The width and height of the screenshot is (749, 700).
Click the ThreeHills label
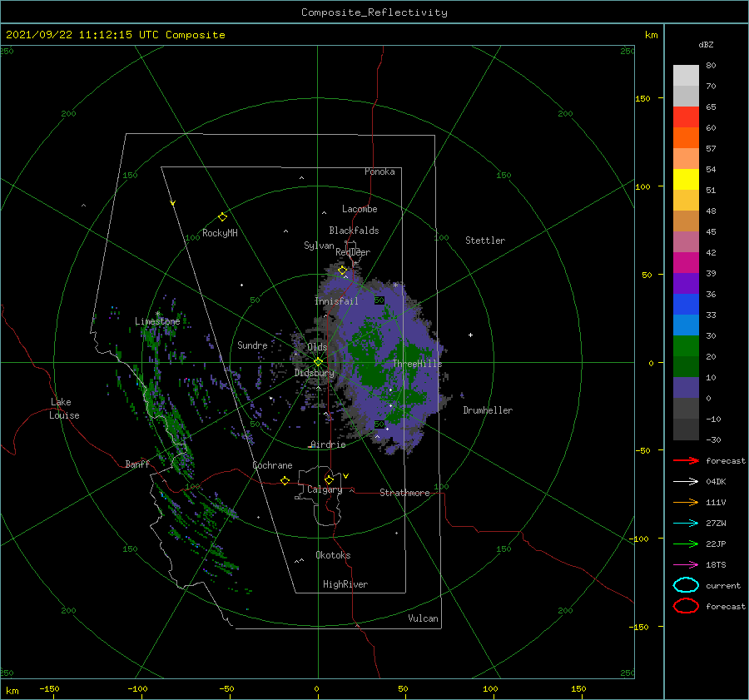pos(417,364)
